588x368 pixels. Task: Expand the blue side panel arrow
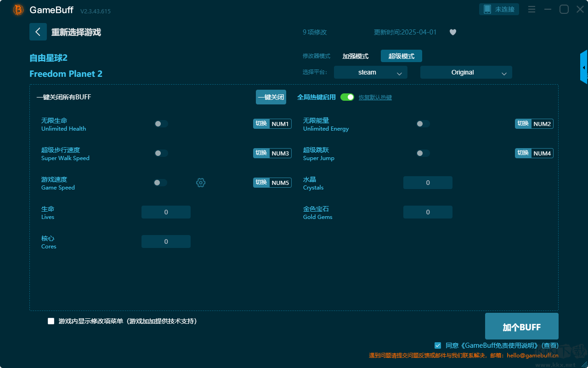tap(584, 67)
